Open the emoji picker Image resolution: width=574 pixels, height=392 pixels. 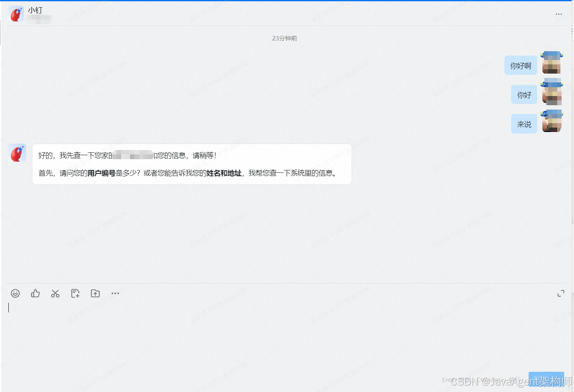(x=15, y=293)
